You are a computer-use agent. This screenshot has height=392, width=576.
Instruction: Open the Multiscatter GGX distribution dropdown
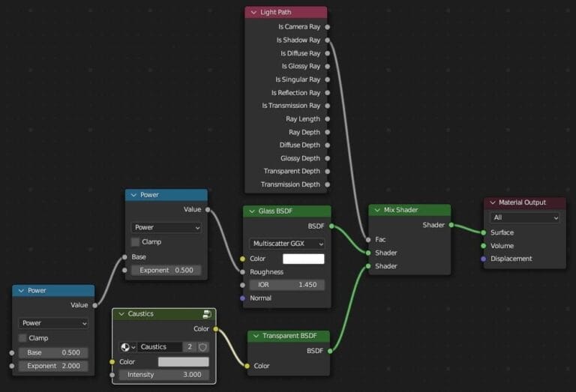coord(287,244)
